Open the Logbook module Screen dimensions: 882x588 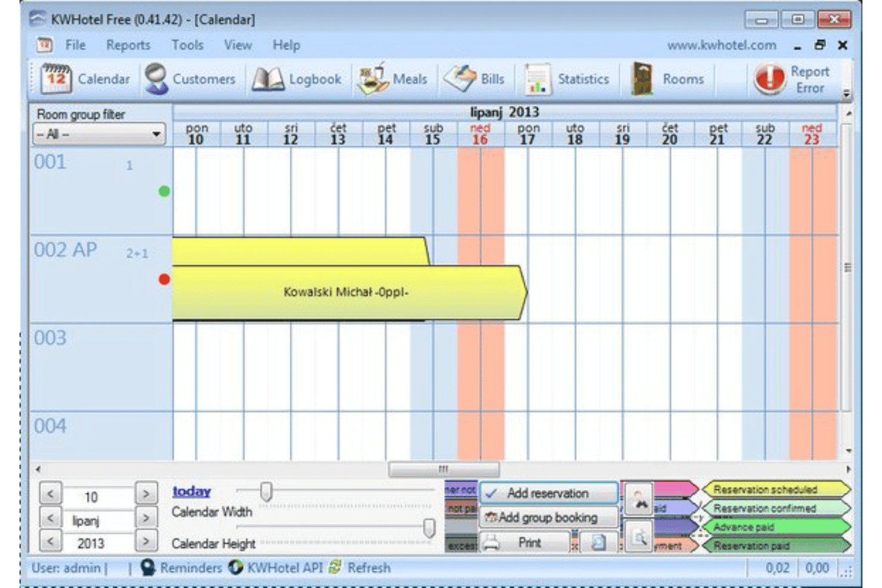(297, 79)
